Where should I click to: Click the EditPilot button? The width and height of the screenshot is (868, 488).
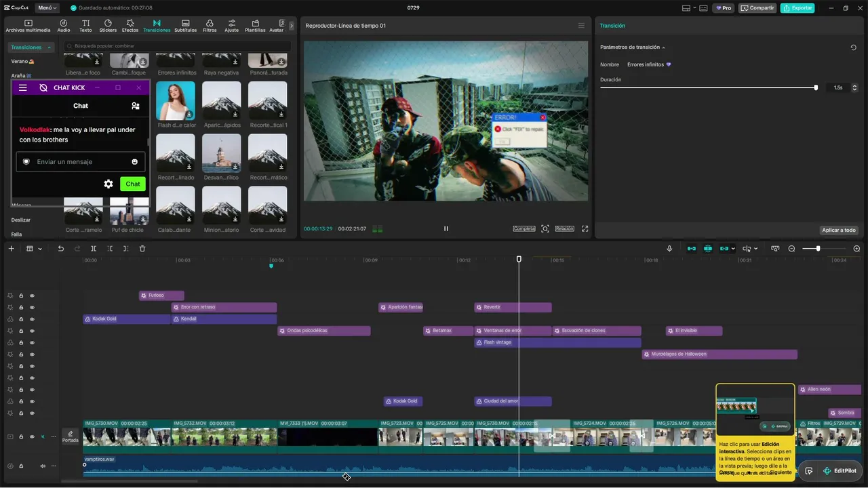(840, 471)
